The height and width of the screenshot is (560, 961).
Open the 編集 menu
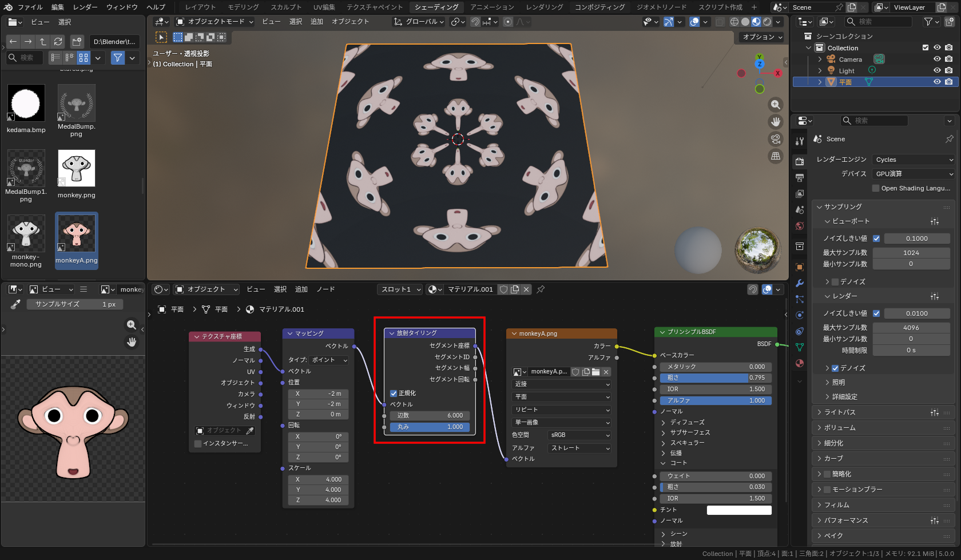coord(58,7)
